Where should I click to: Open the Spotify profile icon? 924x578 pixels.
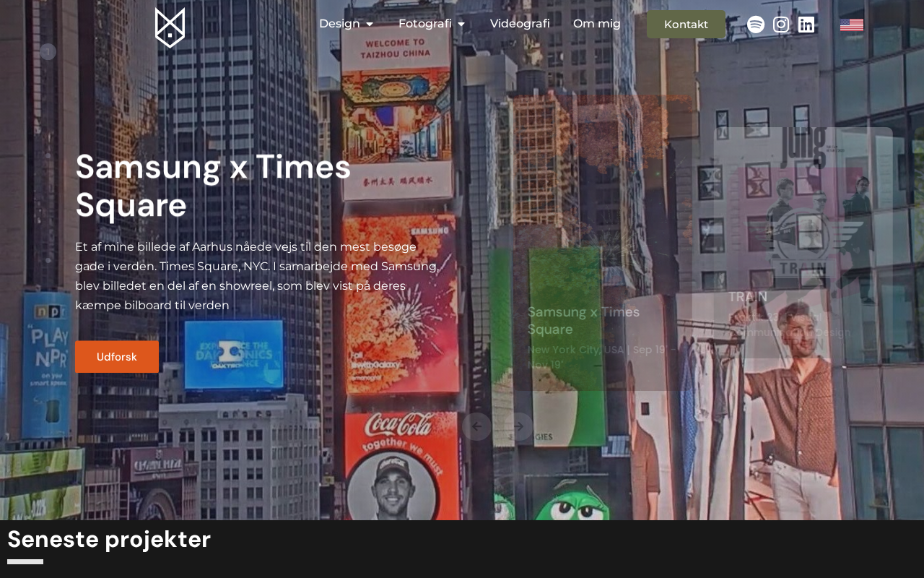(756, 25)
